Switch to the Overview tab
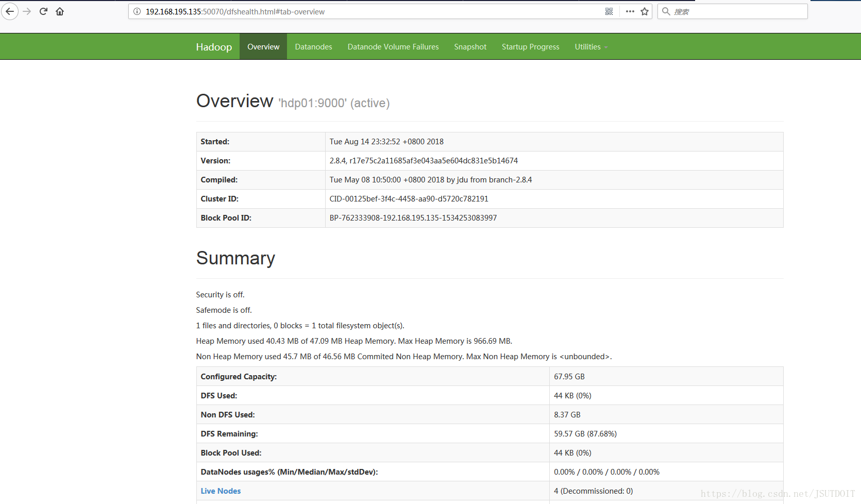 pos(263,46)
